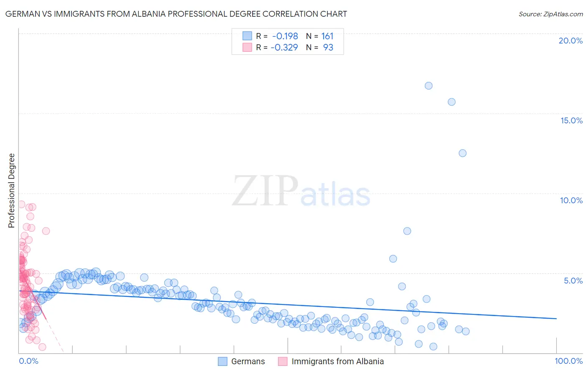Click the N = 161 statistic value
The width and height of the screenshot is (588, 373).
pyautogui.click(x=320, y=36)
